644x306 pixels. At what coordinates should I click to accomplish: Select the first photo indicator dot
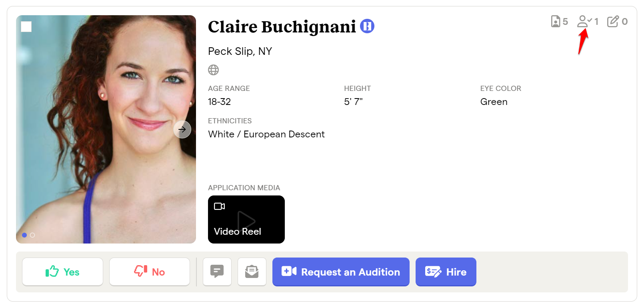(x=24, y=235)
